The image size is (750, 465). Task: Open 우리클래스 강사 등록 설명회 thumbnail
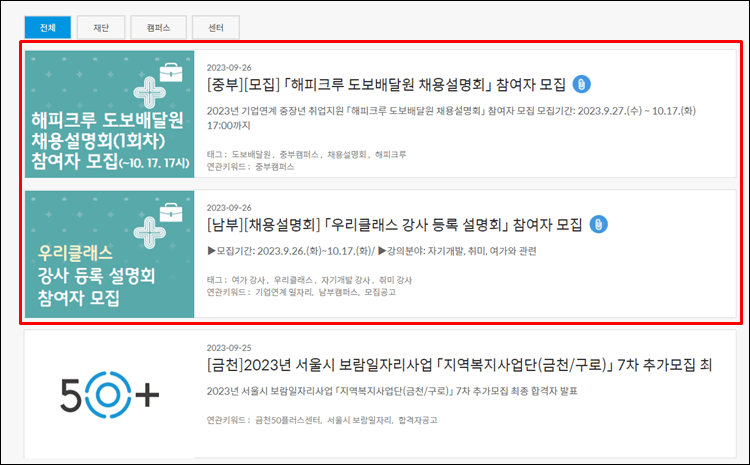(x=110, y=254)
